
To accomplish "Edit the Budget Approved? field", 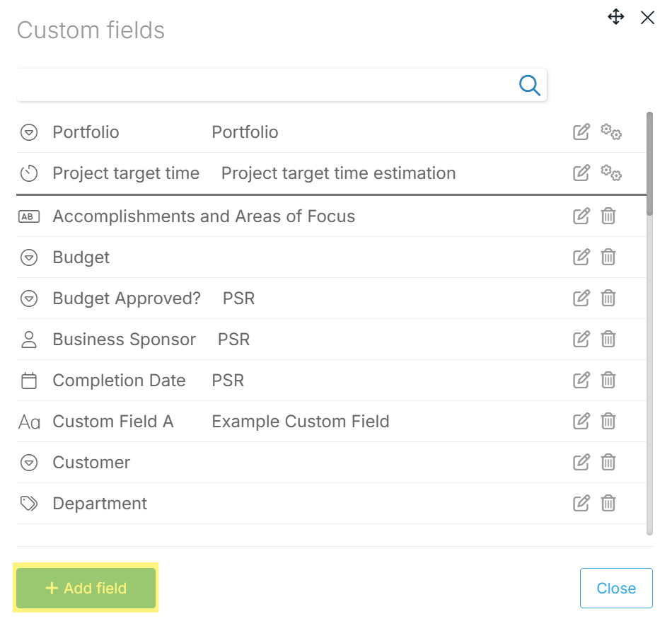I will pos(581,298).
